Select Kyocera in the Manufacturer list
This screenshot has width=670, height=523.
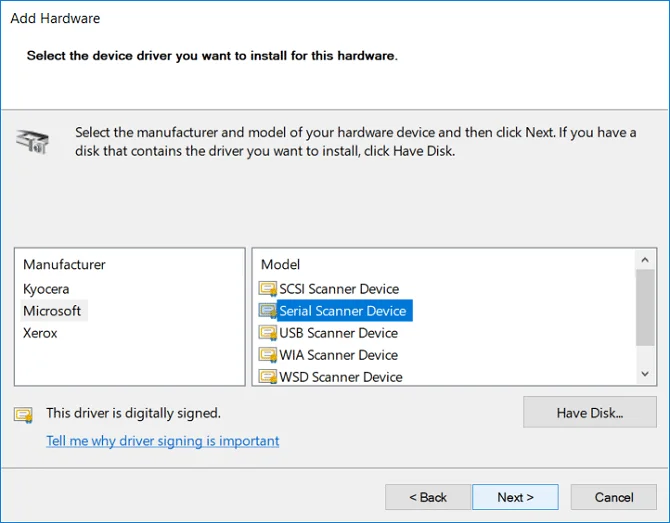pos(46,289)
